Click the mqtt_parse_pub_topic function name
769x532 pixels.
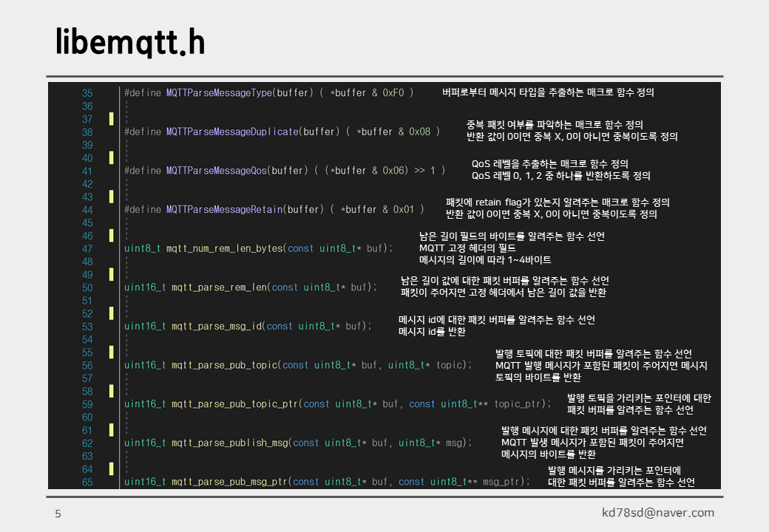coord(224,365)
